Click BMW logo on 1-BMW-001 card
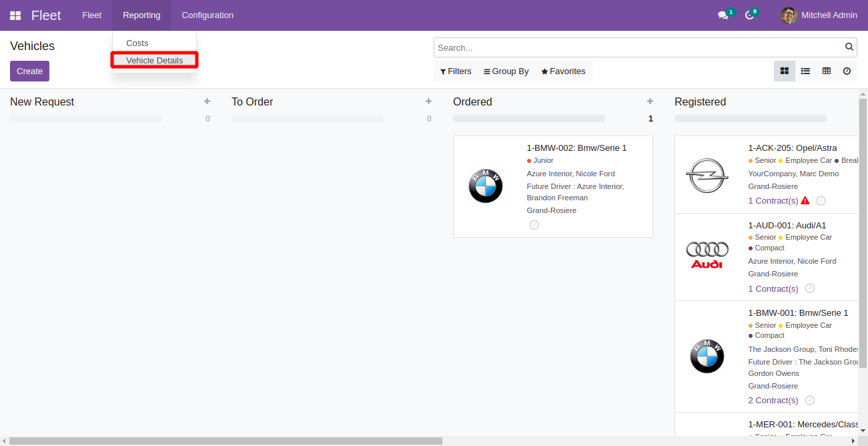This screenshot has width=868, height=446. pyautogui.click(x=707, y=356)
